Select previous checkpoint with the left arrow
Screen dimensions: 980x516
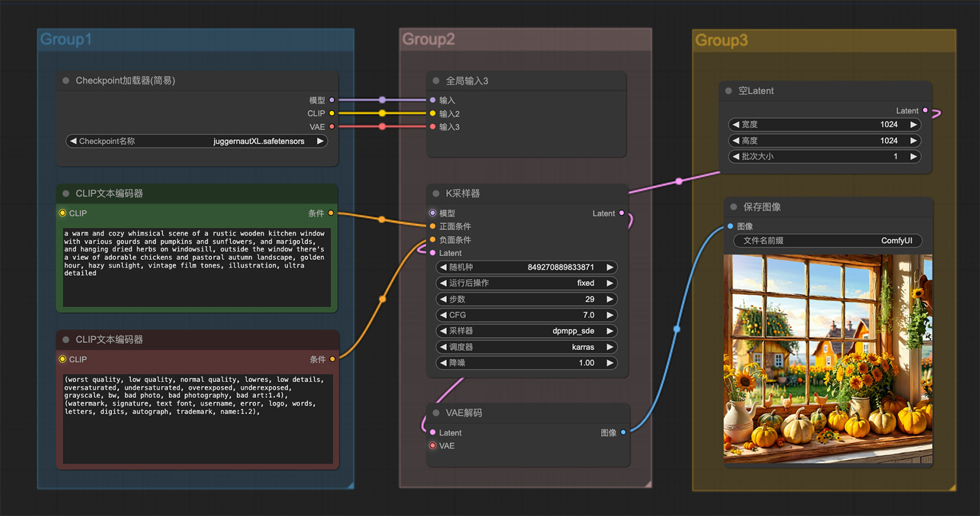(73, 141)
